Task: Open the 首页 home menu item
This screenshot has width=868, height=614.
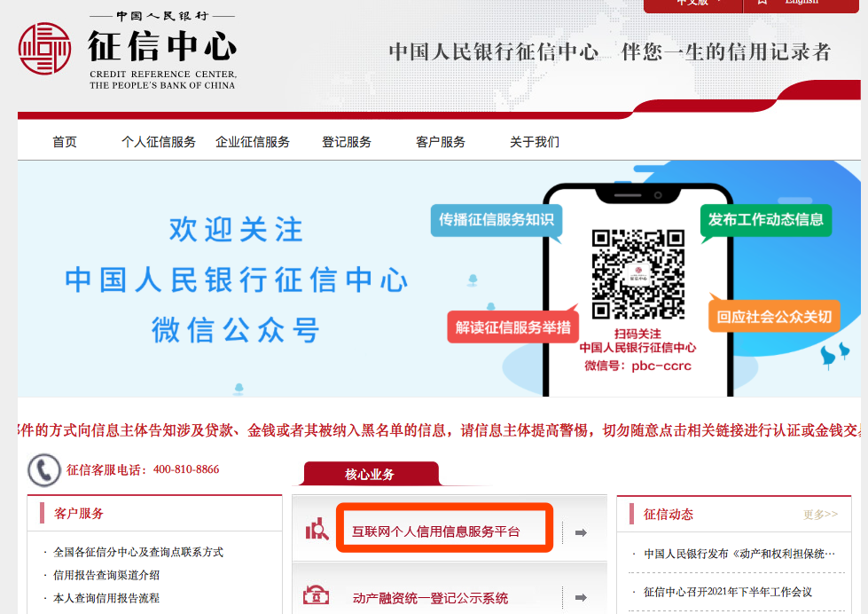Action: pos(65,142)
